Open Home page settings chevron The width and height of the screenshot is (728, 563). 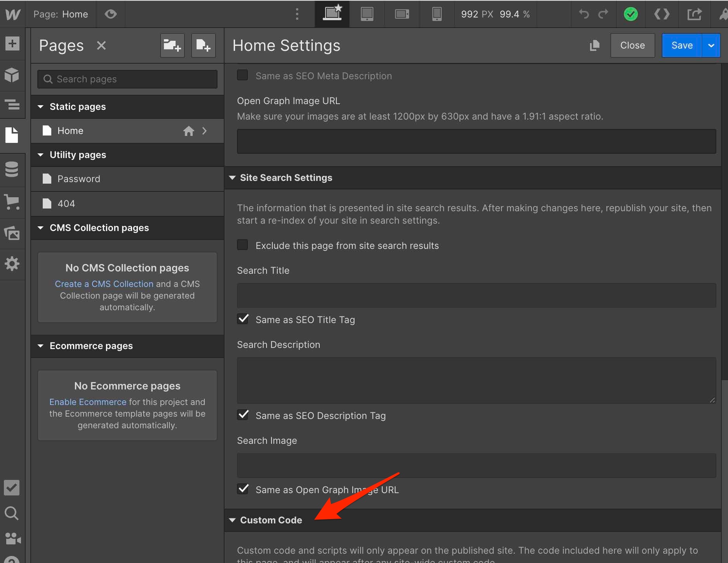[x=205, y=131]
